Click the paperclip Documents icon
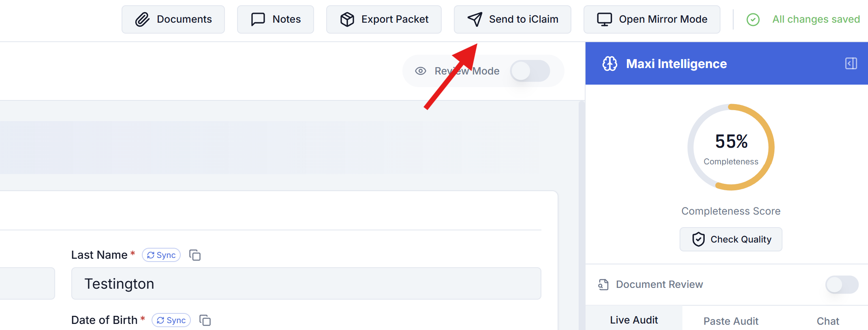 143,19
